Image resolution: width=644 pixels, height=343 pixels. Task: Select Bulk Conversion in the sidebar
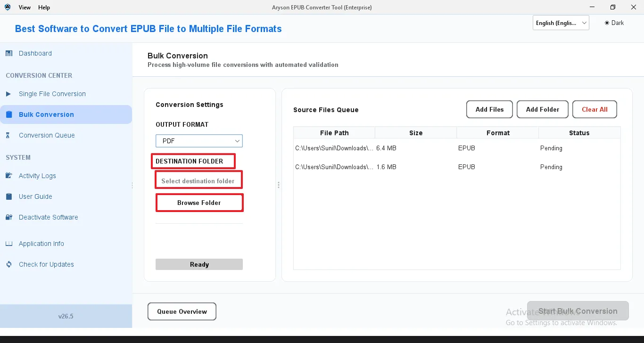pos(66,114)
